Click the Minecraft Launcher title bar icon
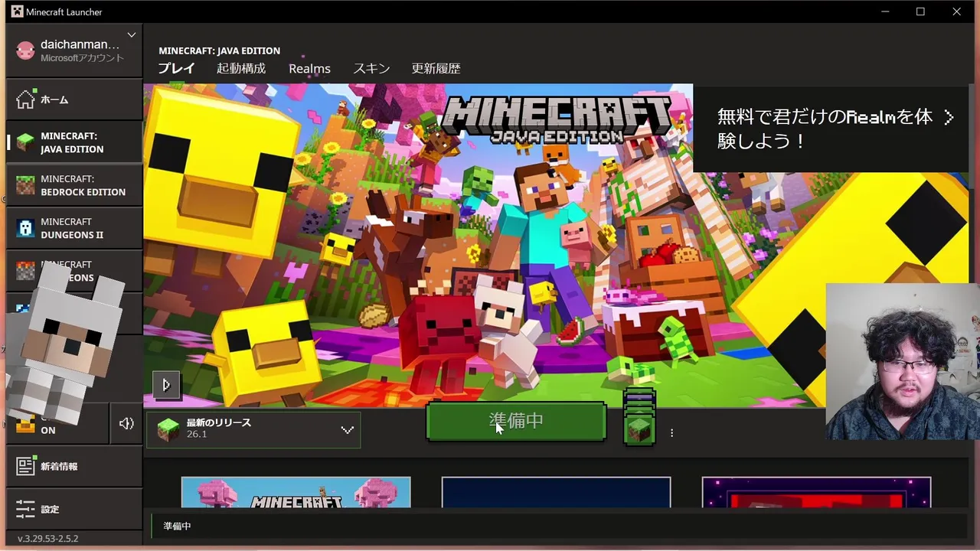This screenshot has height=551, width=980. click(17, 11)
